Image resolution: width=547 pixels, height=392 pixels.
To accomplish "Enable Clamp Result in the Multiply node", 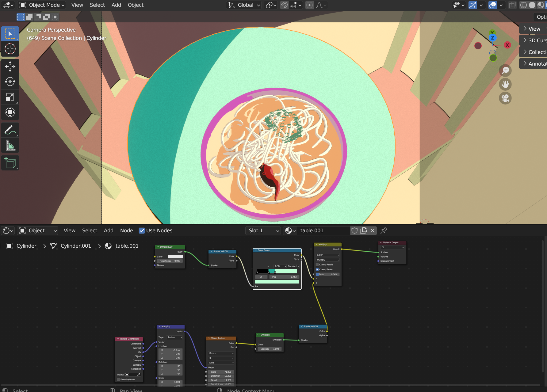I will [x=317, y=265].
